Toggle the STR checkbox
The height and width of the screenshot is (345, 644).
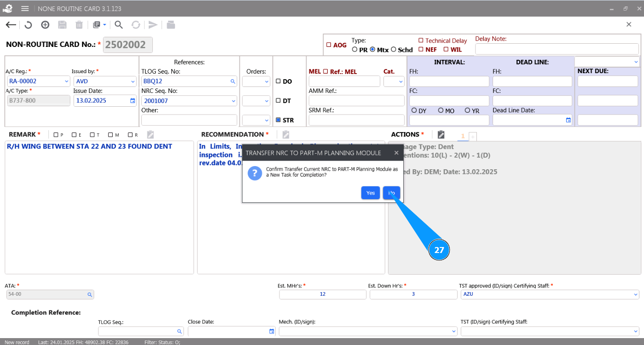click(x=278, y=120)
